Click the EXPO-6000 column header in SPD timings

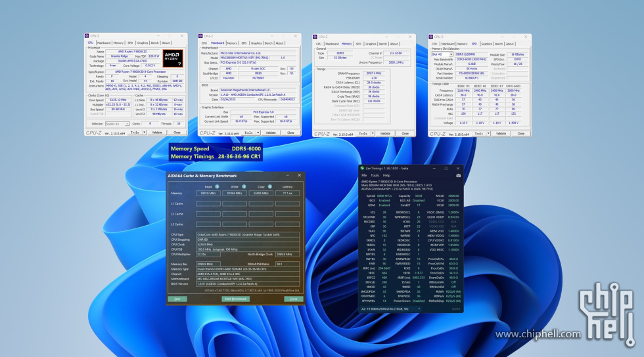pyautogui.click(x=513, y=86)
